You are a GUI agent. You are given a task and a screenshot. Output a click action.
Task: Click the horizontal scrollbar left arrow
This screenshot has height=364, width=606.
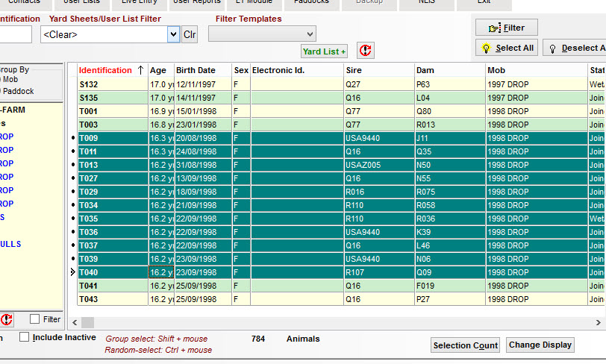[x=75, y=322]
